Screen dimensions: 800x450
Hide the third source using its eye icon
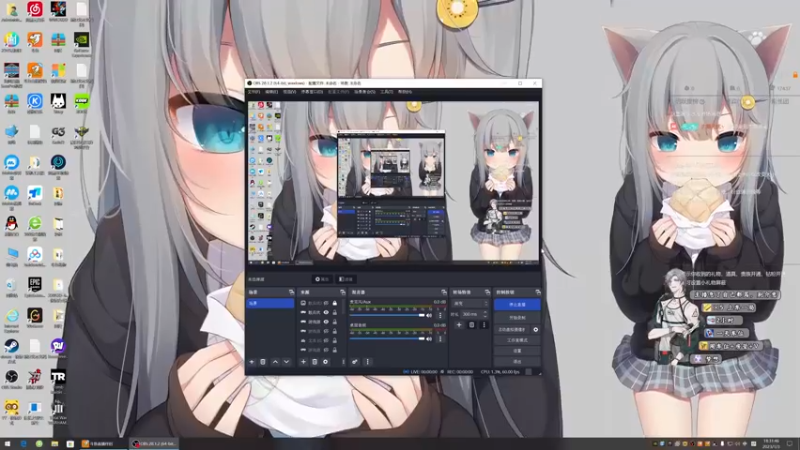(x=326, y=322)
